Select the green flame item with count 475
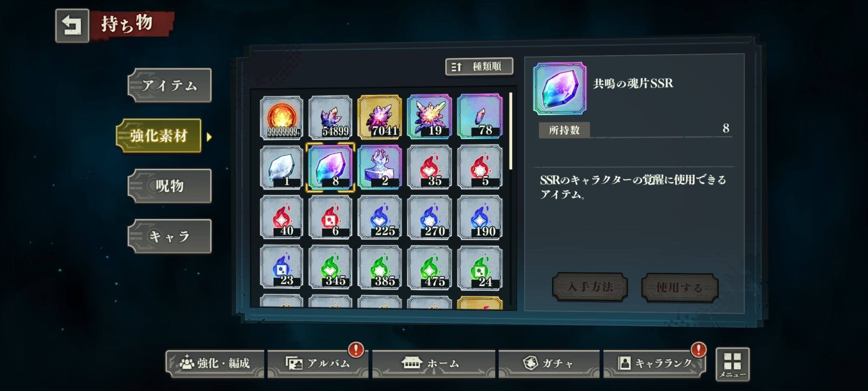Viewport: 868px width, 391px height. (429, 268)
